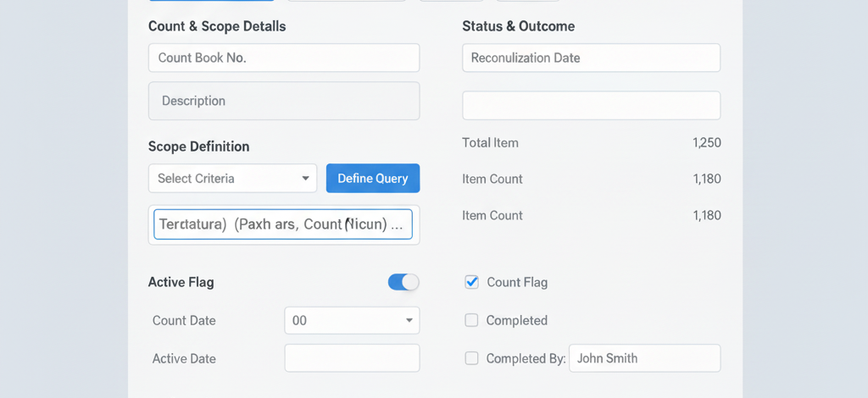Image resolution: width=868 pixels, height=398 pixels.
Task: Click the Status & Outcome section title
Action: (x=518, y=26)
